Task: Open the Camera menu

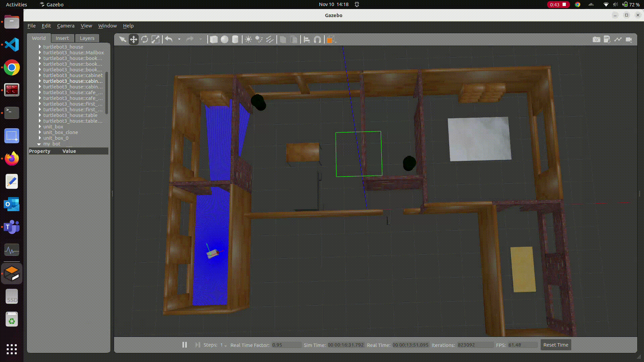Action: (x=65, y=26)
